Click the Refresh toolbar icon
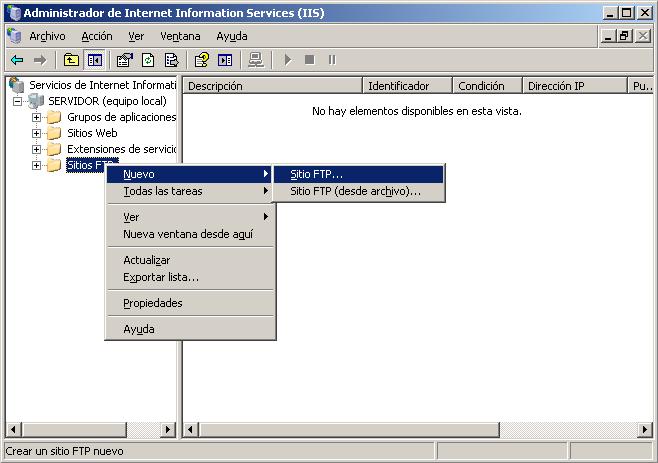Image resolution: width=658 pixels, height=463 pixels. coord(148,60)
